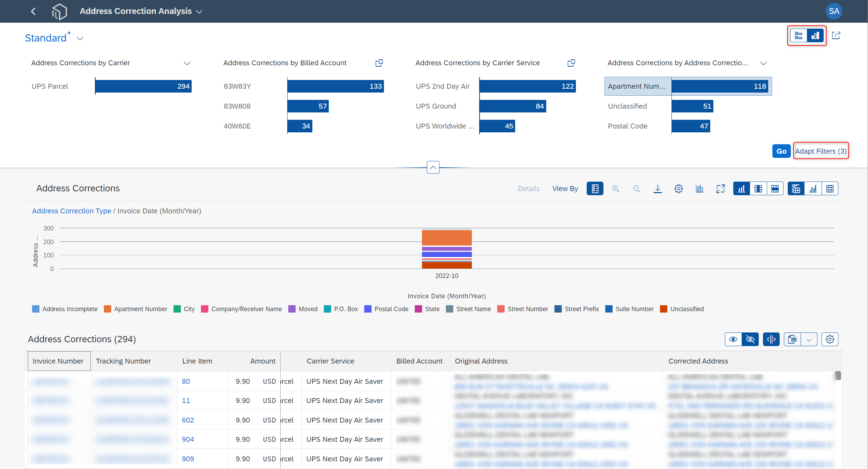This screenshot has height=469, width=868.
Task: Expand the chart to full screen
Action: pos(720,189)
